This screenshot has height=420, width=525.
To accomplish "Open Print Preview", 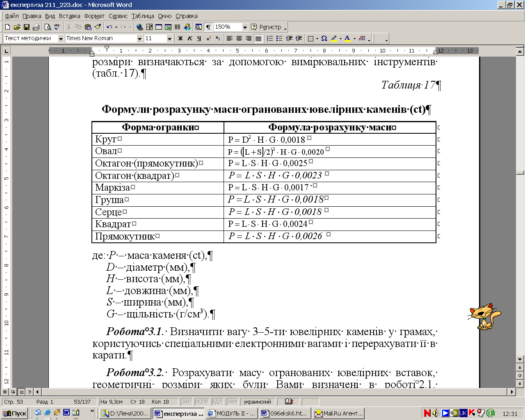I will 48,27.
